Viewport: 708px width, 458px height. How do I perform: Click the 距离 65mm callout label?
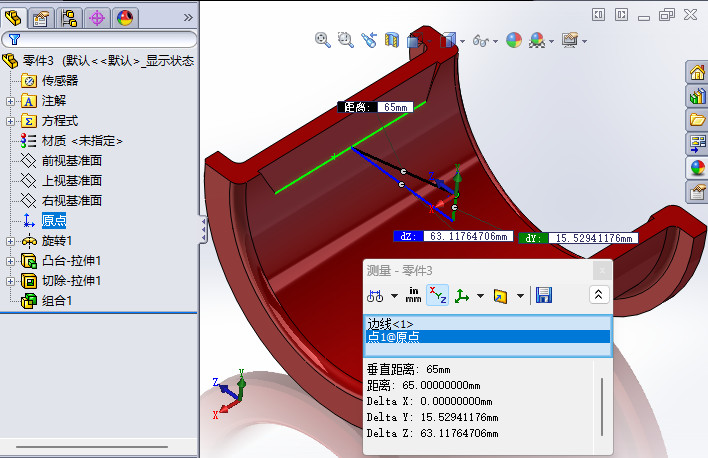(375, 107)
